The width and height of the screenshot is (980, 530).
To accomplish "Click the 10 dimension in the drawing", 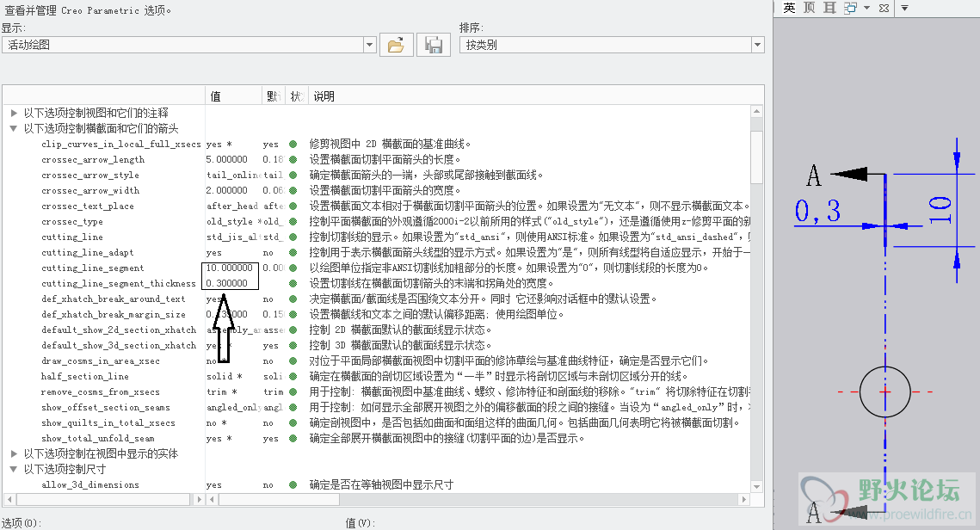I will [940, 210].
